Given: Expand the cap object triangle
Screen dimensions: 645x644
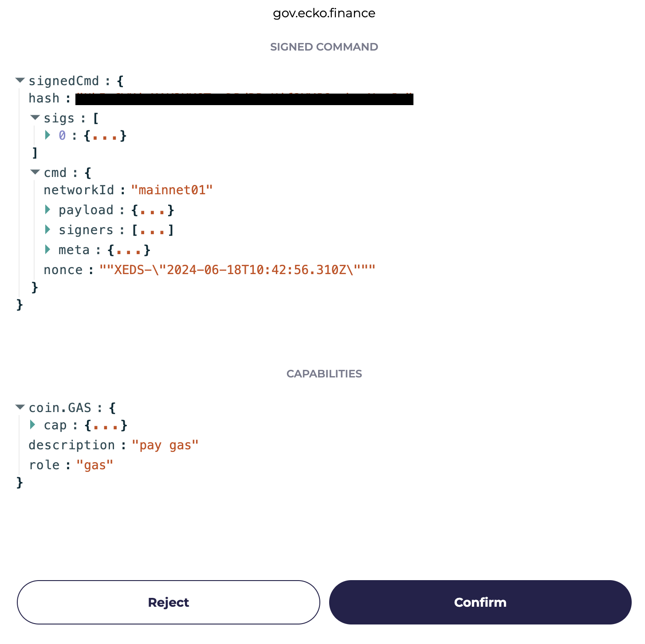Looking at the screenshot, I should 33,424.
